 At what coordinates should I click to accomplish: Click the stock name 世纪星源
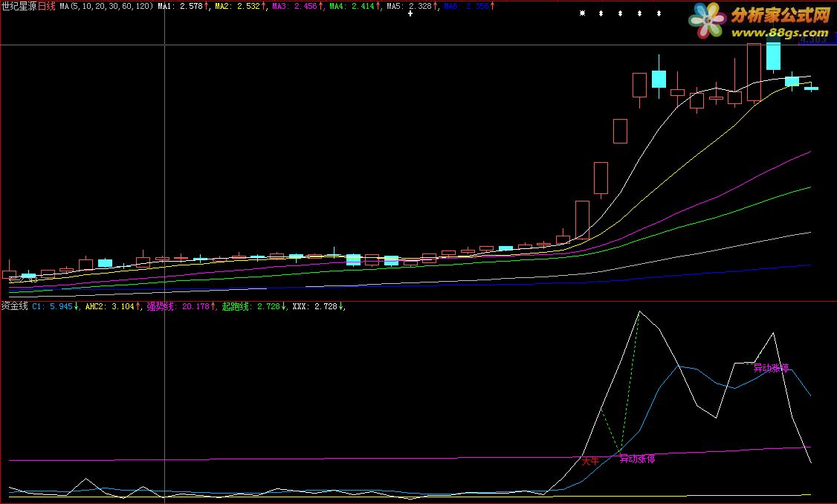pos(19,7)
